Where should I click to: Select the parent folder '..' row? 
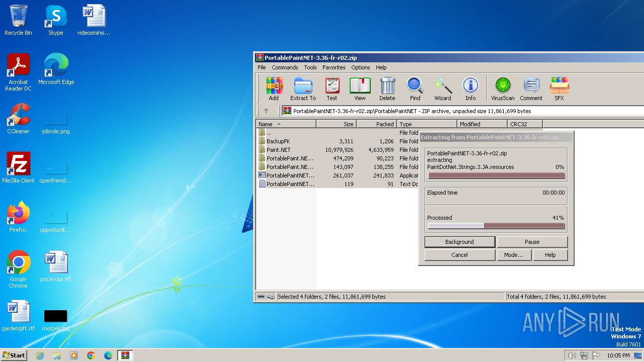[x=338, y=133]
